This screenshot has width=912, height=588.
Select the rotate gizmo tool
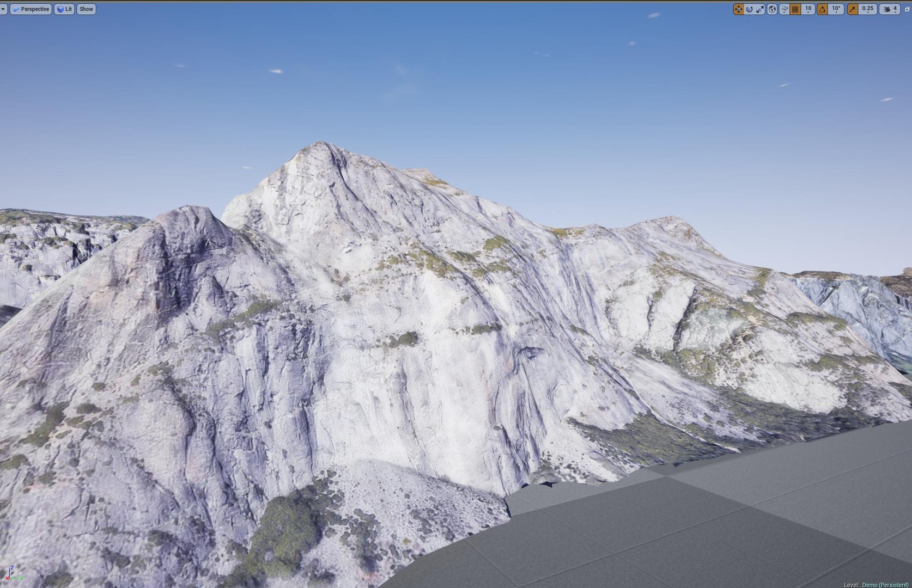750,9
